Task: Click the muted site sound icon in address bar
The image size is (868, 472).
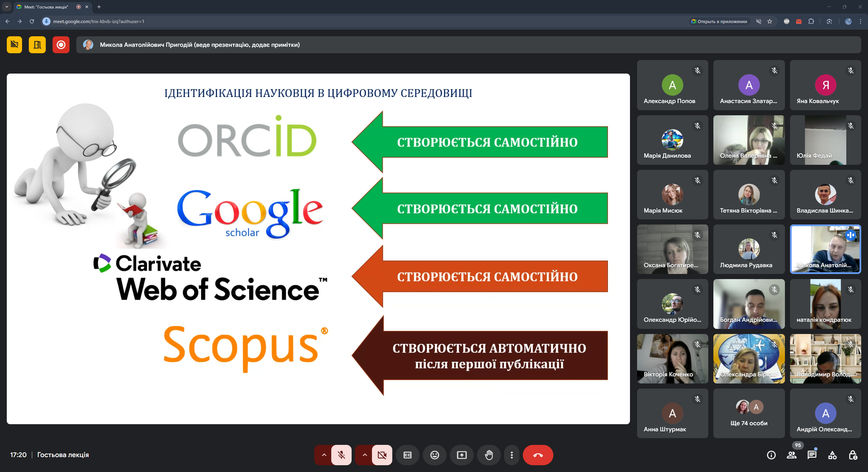Action: click(x=759, y=21)
